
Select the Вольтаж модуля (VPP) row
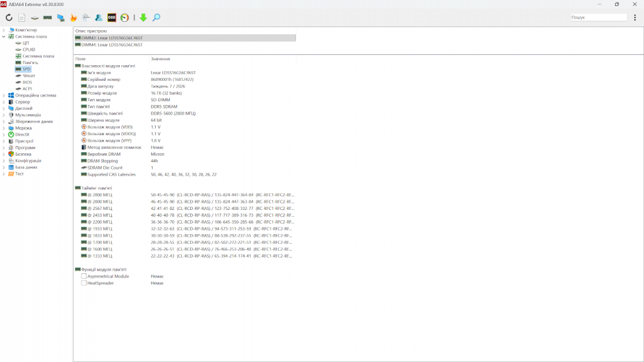click(x=185, y=141)
